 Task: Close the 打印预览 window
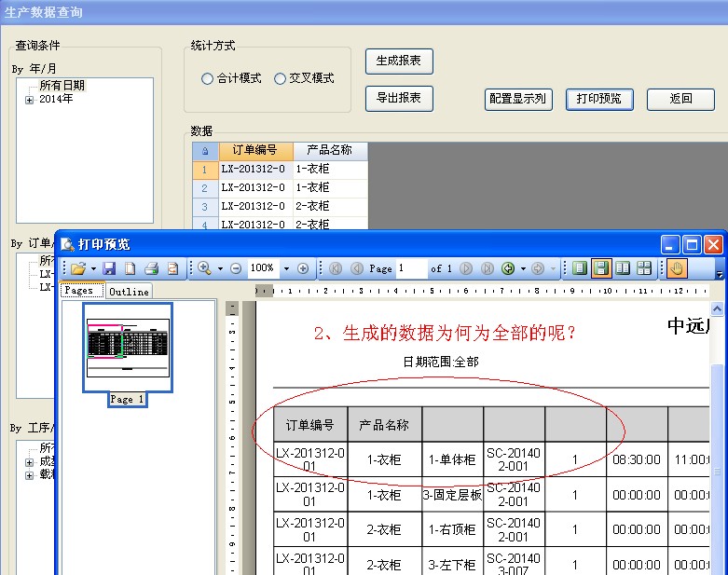713,244
